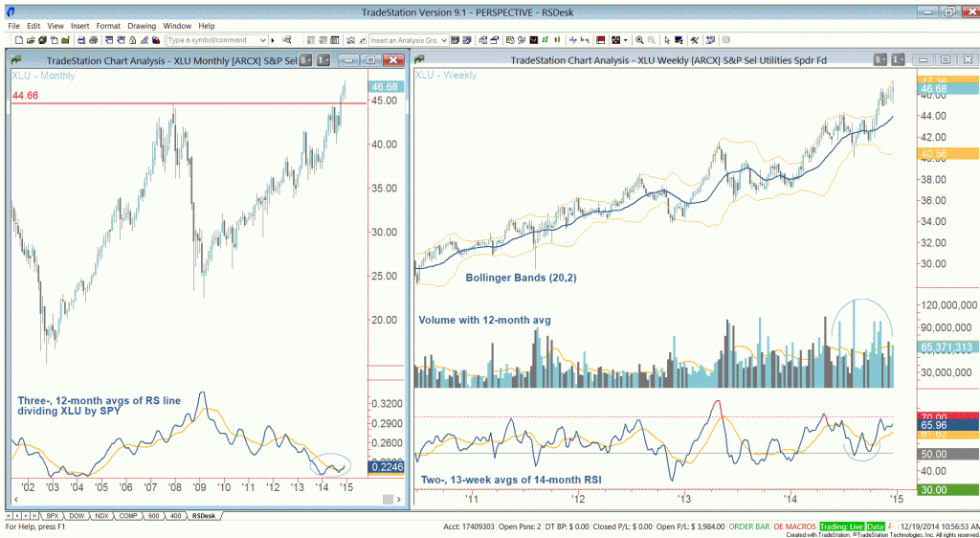980x538 pixels.
Task: Click the black square indicator icon
Action: 533,40
